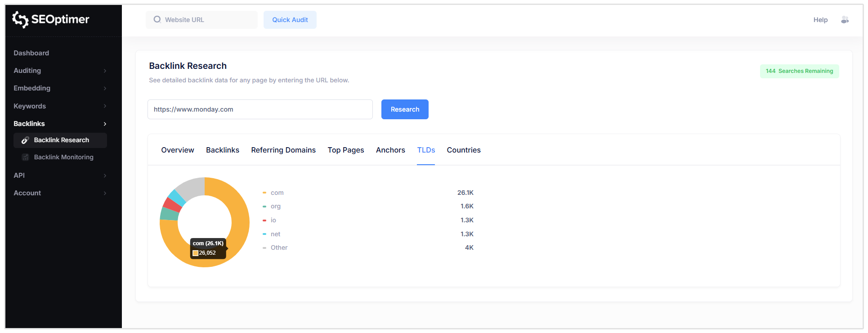Click the 4K value for Other
The height and width of the screenshot is (333, 868).
click(469, 248)
